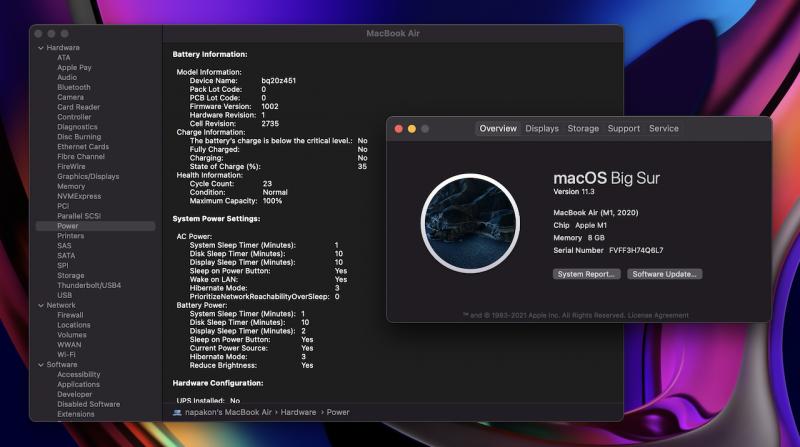The height and width of the screenshot is (447, 800).
Task: Select Volumes under Network
Action: [x=71, y=335]
